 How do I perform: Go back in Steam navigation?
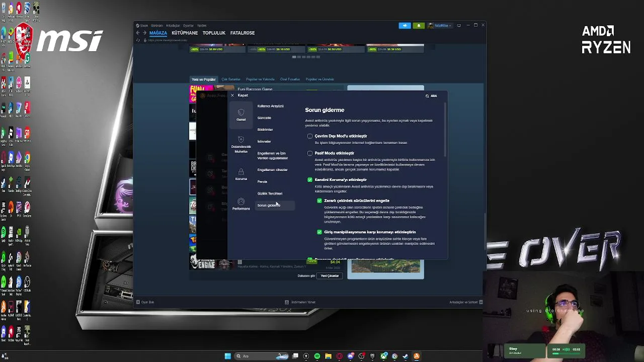tap(138, 33)
